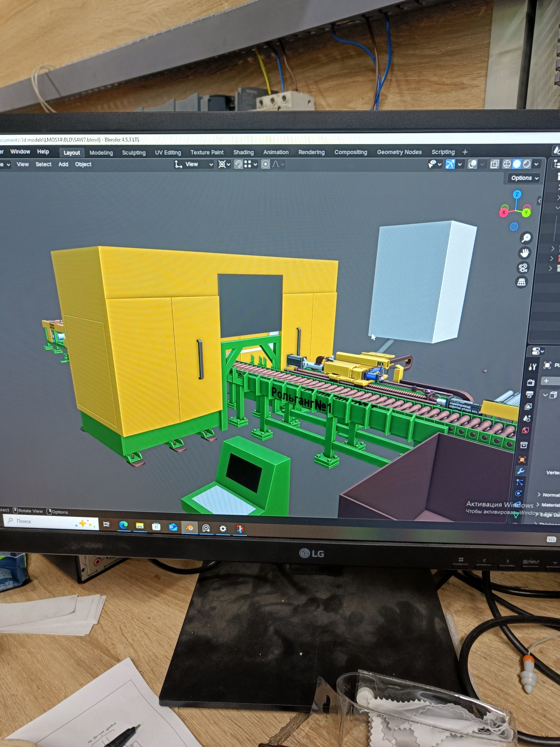Open the Object menu in viewport header
Image resolution: width=560 pixels, height=747 pixels.
point(83,164)
